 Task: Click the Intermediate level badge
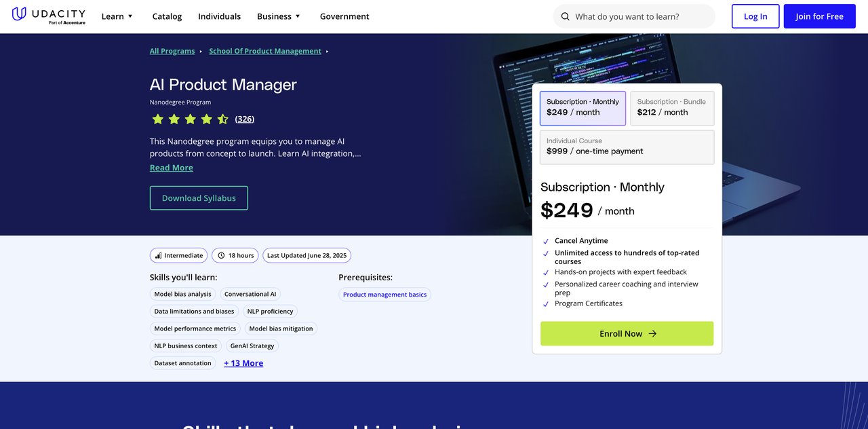[x=179, y=256]
